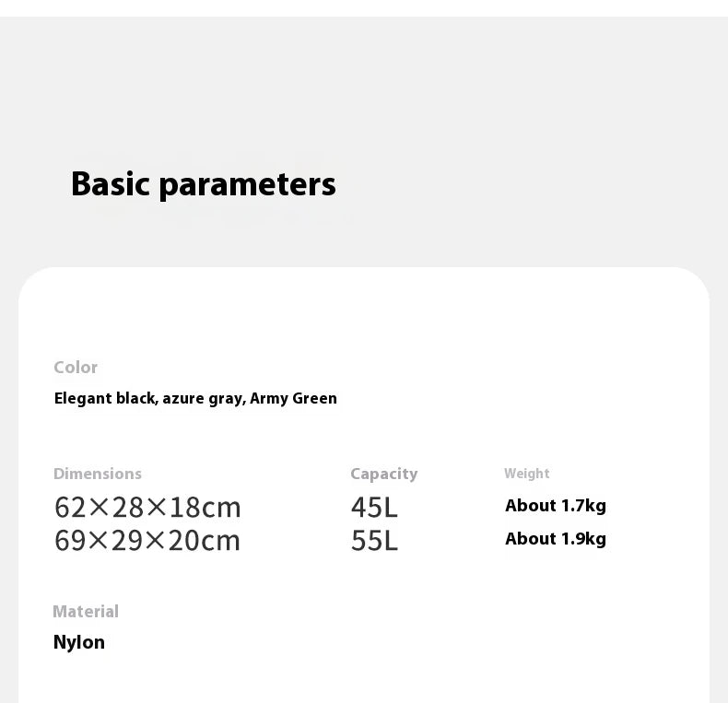Click the Army Green color name
Screen dimensions: 728x703
293,398
